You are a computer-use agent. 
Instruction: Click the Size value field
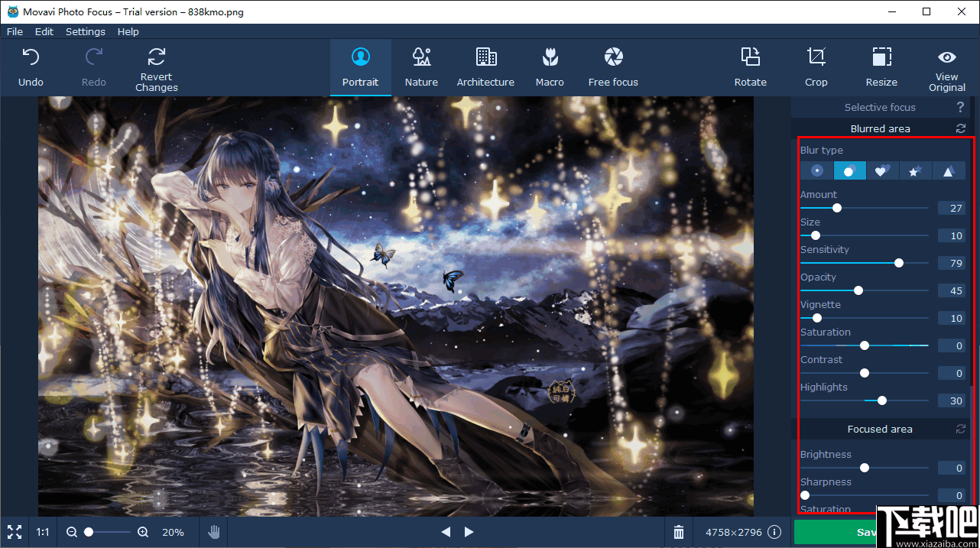(x=951, y=236)
